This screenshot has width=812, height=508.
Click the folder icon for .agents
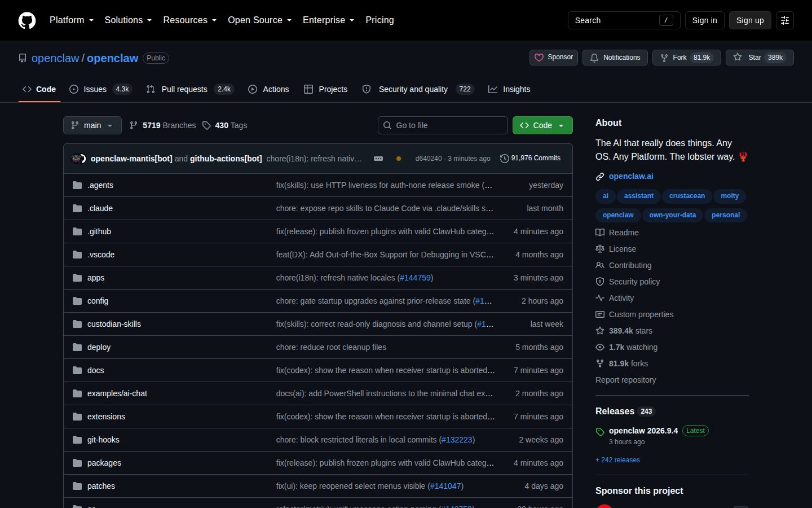(77, 185)
